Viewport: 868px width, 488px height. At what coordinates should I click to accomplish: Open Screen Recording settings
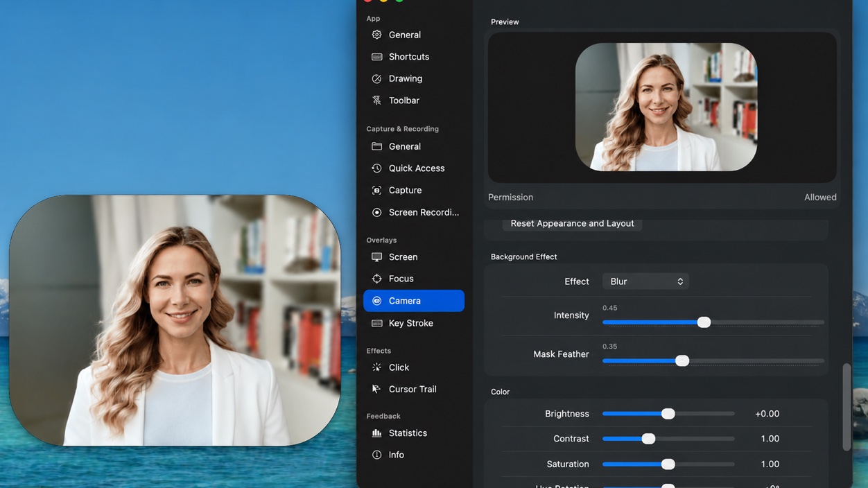(414, 212)
